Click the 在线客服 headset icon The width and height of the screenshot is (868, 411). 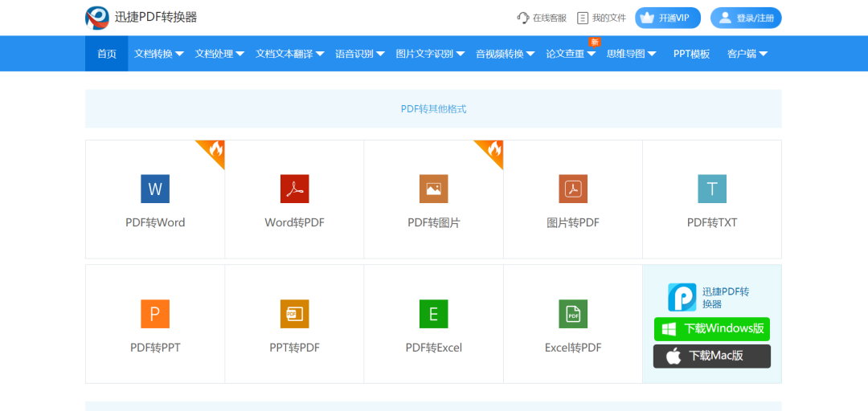tap(522, 18)
